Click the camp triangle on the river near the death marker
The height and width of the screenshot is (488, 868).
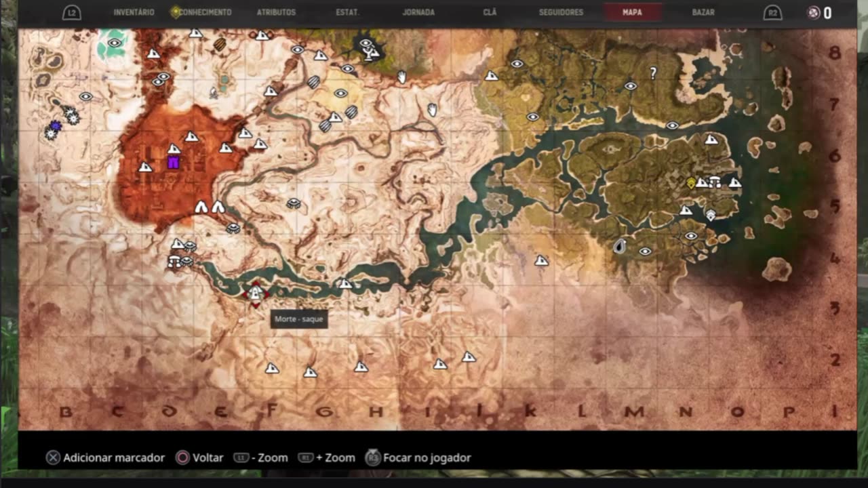pos(345,283)
